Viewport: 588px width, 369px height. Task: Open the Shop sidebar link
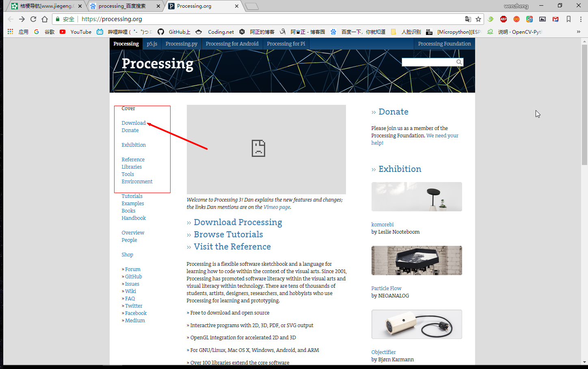pyautogui.click(x=127, y=255)
